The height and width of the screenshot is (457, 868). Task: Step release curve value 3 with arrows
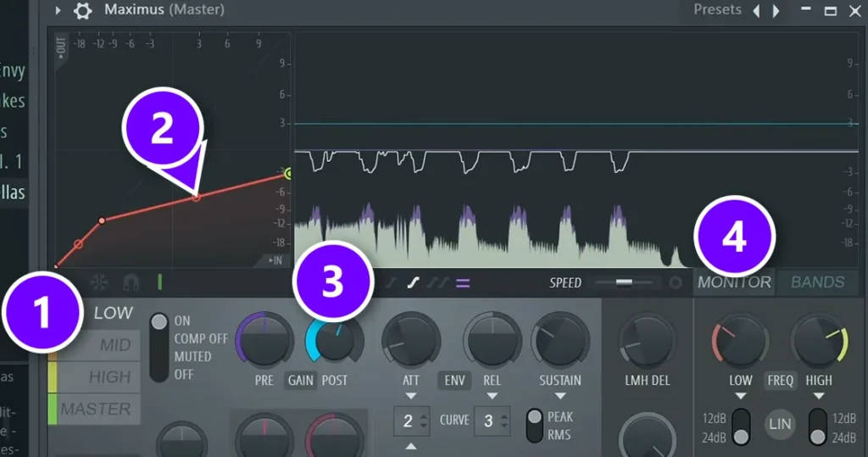[x=504, y=421]
